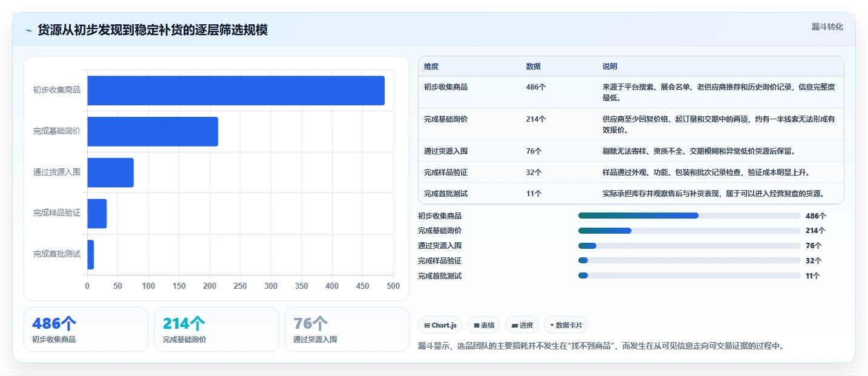Click the 500 tick on the chart x-axis
The image size is (868, 376).
point(393,286)
